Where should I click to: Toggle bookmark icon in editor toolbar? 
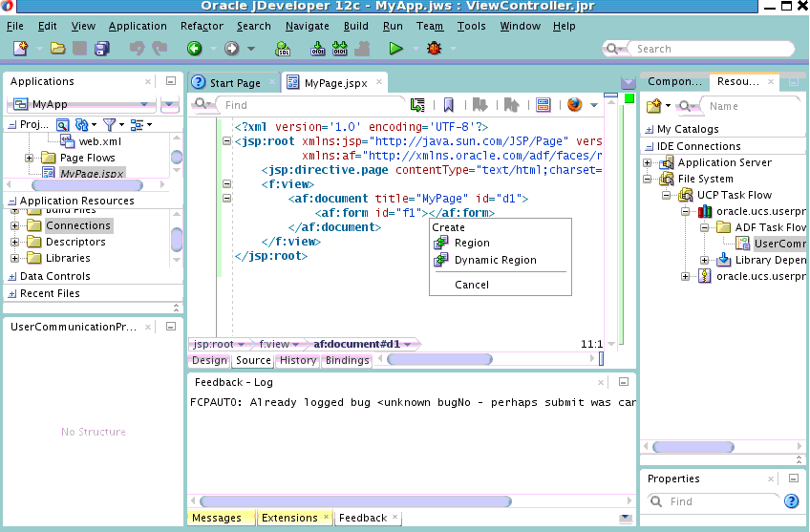coord(448,105)
